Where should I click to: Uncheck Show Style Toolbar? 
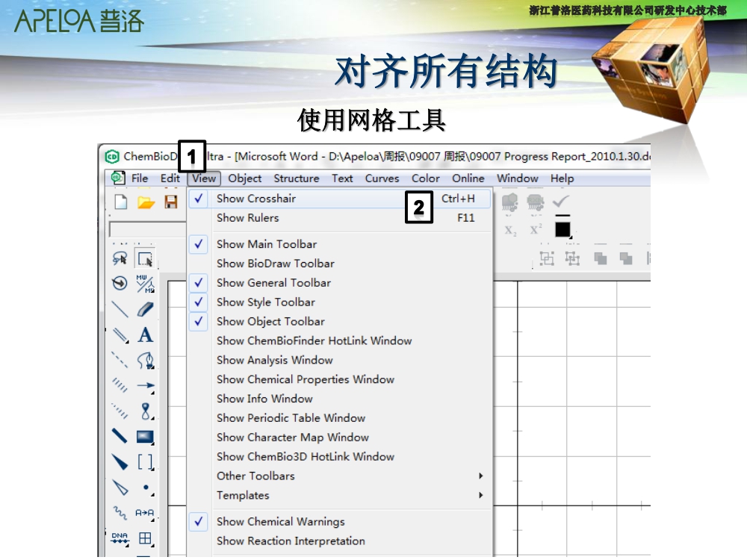[339, 302]
